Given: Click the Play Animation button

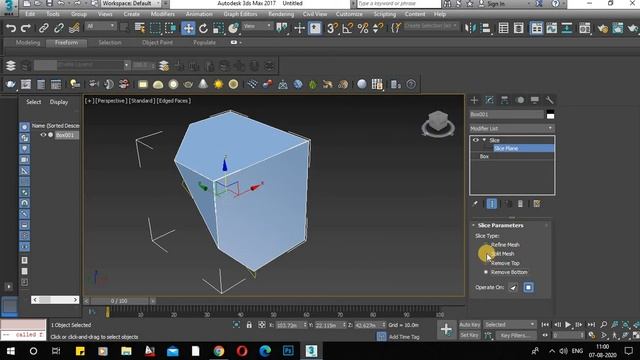Looking at the screenshot, I should tap(568, 325).
